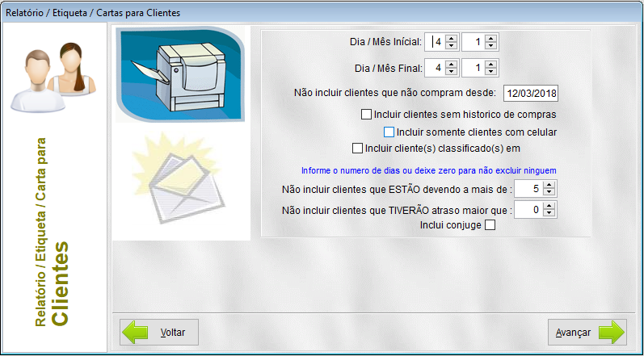Viewport: 644px width, 356px height.
Task: Enable Incluir clientes sem historico de compras
Action: click(366, 115)
